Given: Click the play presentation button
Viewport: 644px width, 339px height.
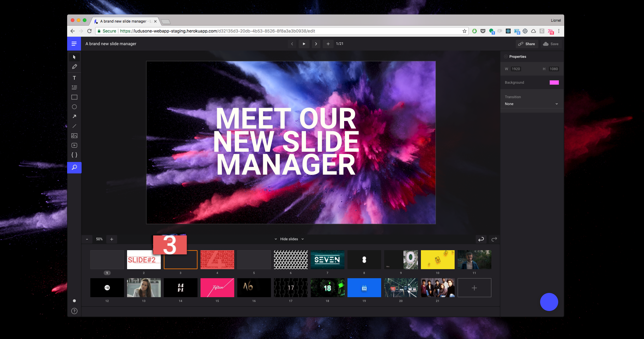Looking at the screenshot, I should pos(304,43).
